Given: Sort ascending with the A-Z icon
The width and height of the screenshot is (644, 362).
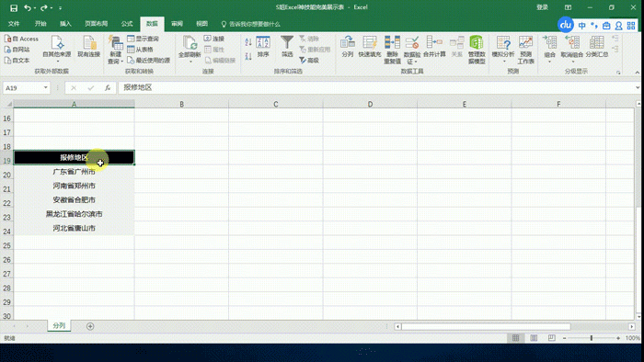Looking at the screenshot, I should click(x=248, y=42).
